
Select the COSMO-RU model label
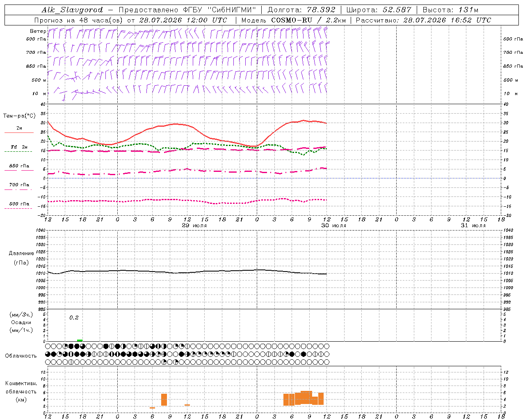pos(291,20)
